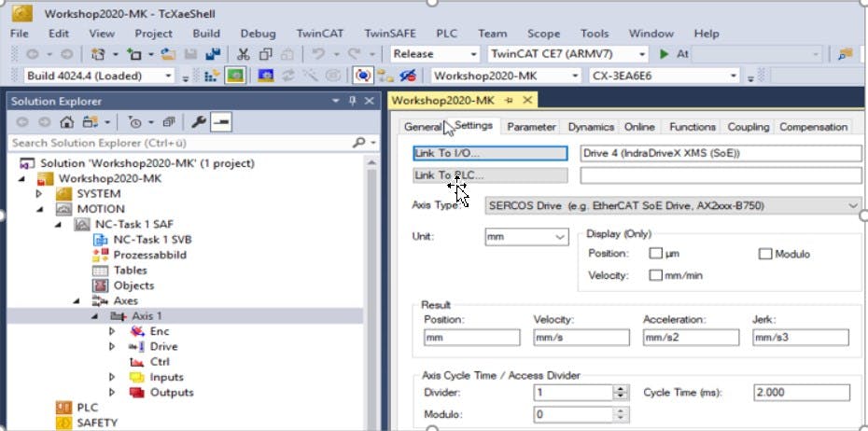The height and width of the screenshot is (431, 868).
Task: Click the Add New Item toolbar icon
Action: click(134, 54)
